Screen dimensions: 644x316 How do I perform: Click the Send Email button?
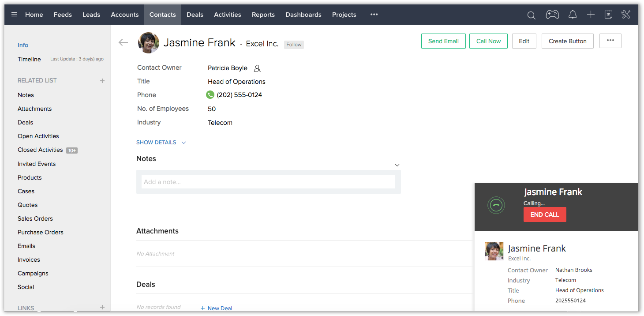443,41
